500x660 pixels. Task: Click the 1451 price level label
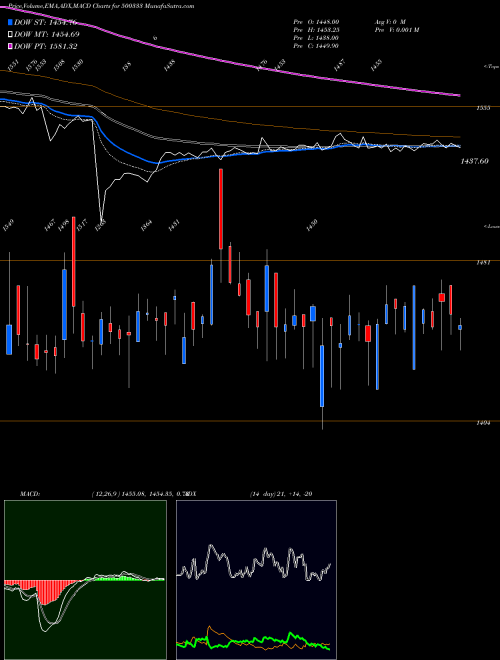(483, 262)
